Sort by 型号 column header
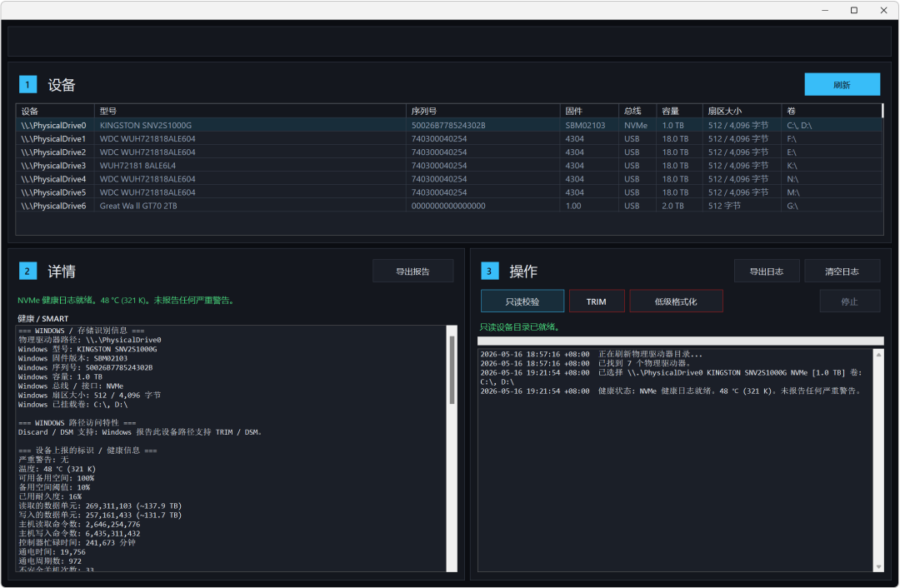The height and width of the screenshot is (588, 900). (x=250, y=112)
